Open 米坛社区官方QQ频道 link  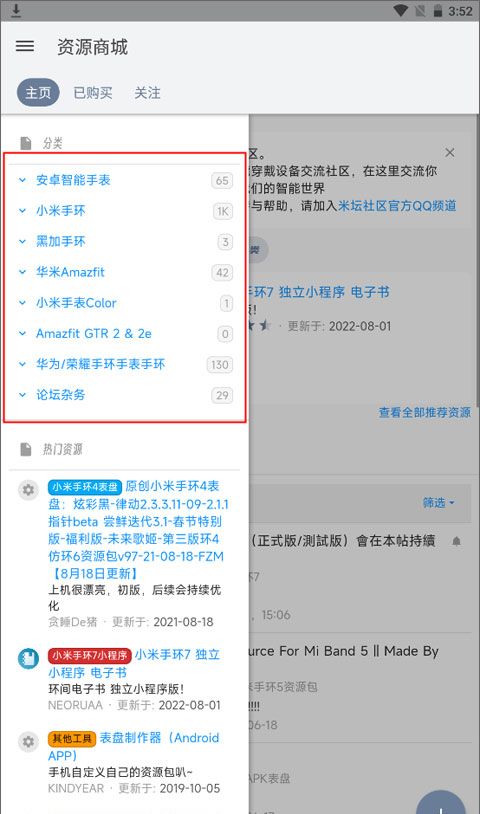point(397,206)
